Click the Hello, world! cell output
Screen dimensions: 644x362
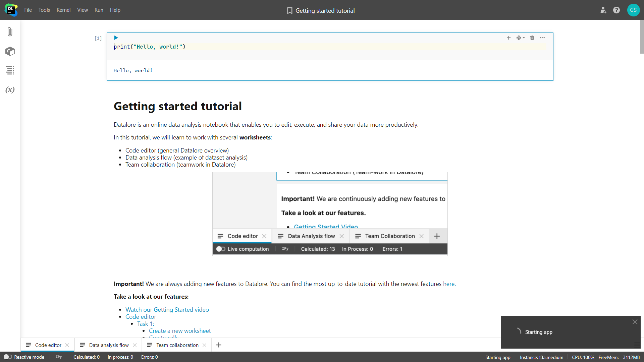click(133, 70)
